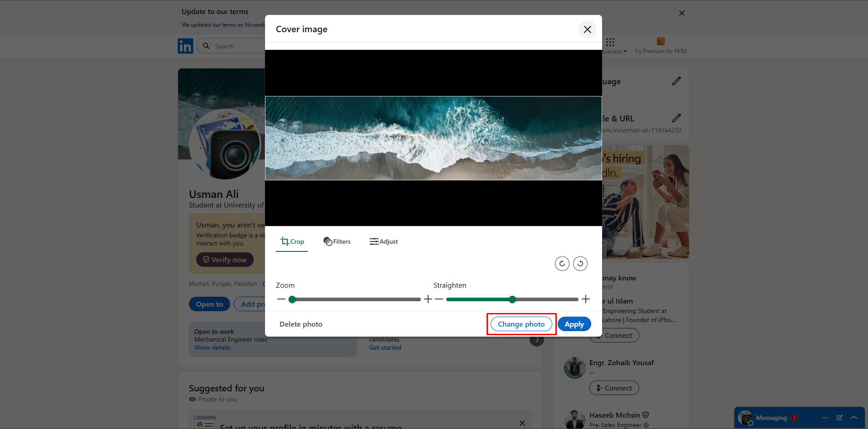
Task: Click the Premium gold icon
Action: point(661,41)
